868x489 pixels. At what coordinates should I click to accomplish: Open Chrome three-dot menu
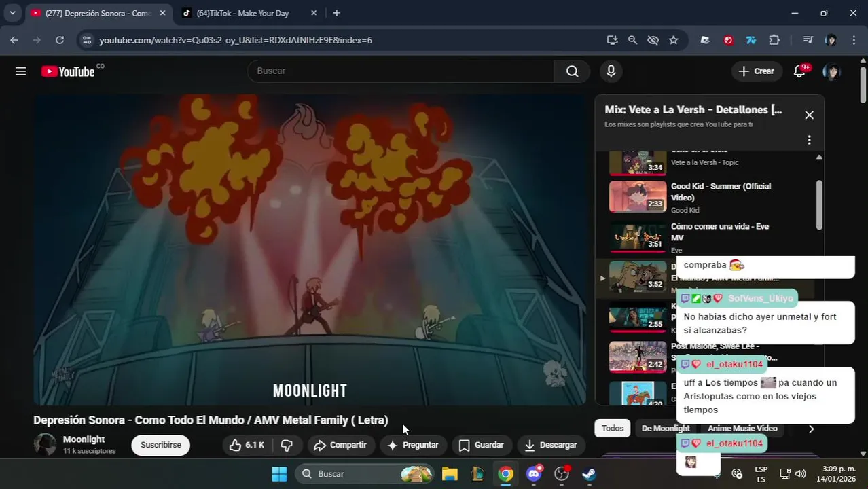click(854, 40)
